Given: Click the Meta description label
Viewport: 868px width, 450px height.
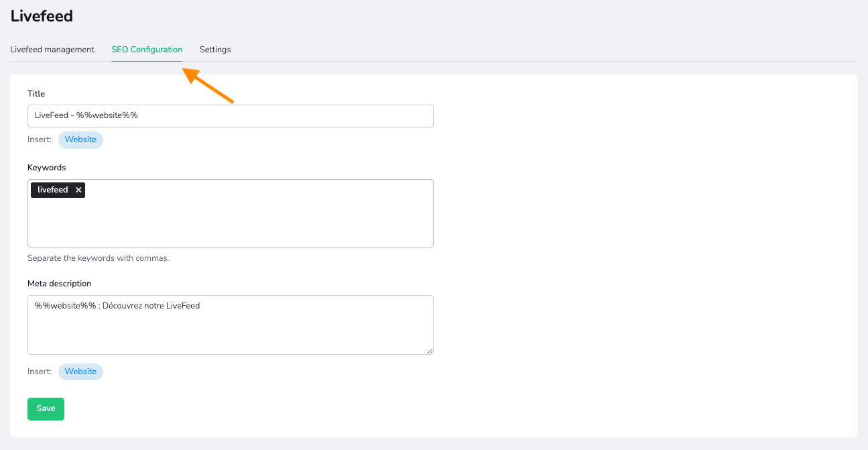Looking at the screenshot, I should coord(60,284).
